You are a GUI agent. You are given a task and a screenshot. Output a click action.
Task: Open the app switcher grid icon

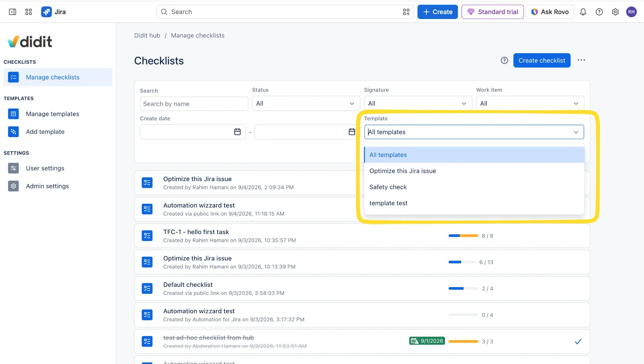(x=29, y=12)
